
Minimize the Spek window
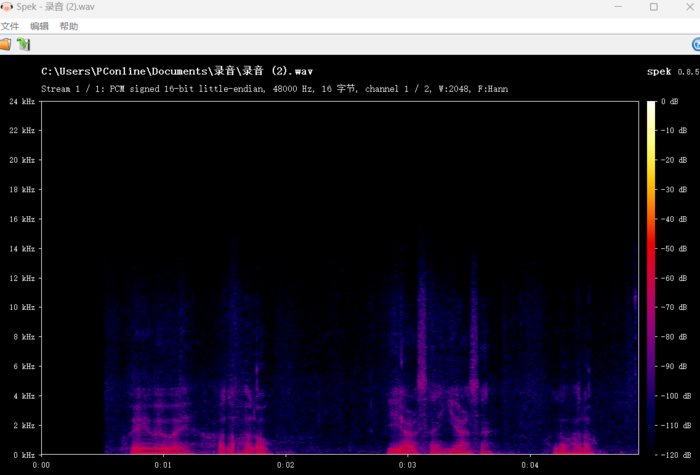(618, 7)
